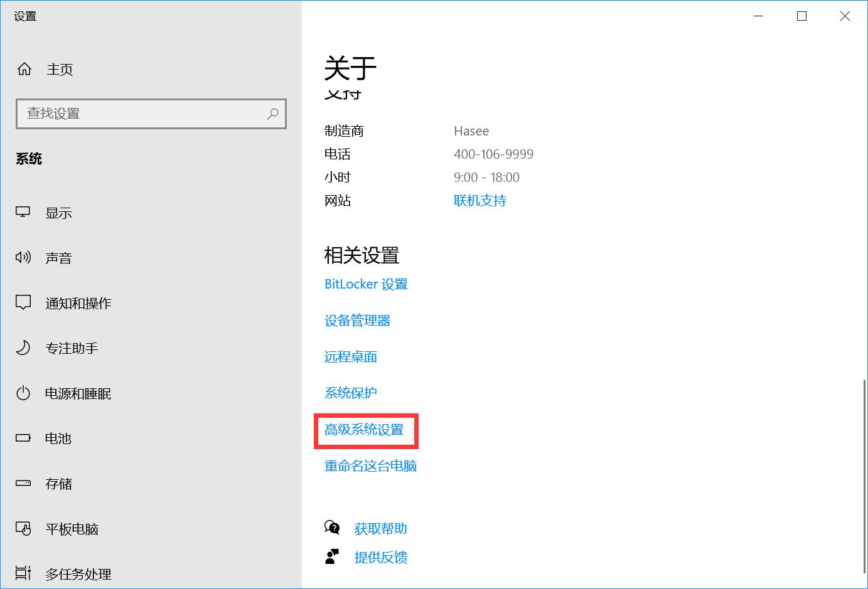This screenshot has width=868, height=589.
Task: Click the 获取帮助 link
Action: click(380, 529)
